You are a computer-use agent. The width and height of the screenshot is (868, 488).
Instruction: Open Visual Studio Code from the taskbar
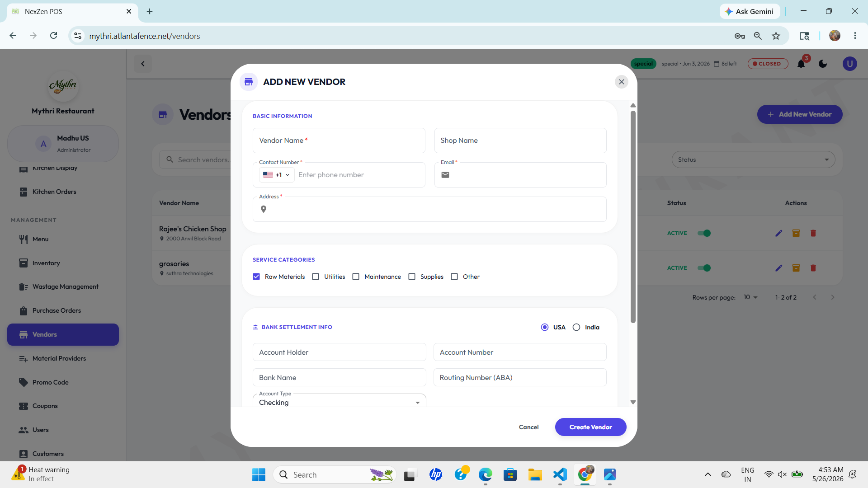coord(560,474)
